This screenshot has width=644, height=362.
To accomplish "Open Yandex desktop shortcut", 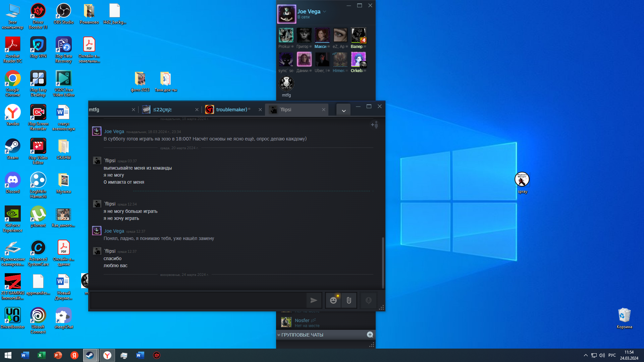I will click(x=13, y=115).
